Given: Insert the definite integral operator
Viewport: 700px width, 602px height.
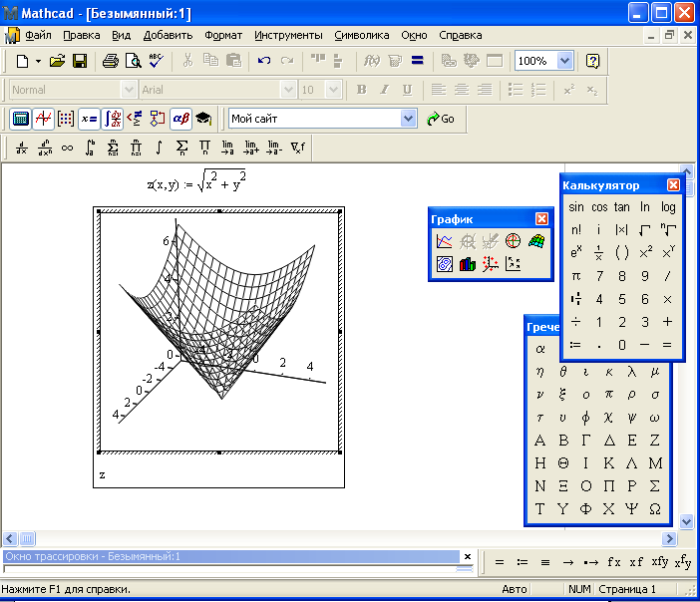Looking at the screenshot, I should coord(90,149).
